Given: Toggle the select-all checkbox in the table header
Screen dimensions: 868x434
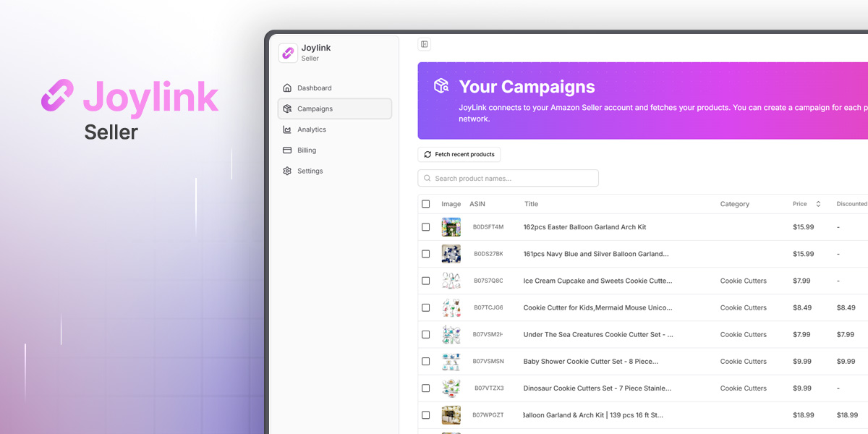Looking at the screenshot, I should point(425,204).
